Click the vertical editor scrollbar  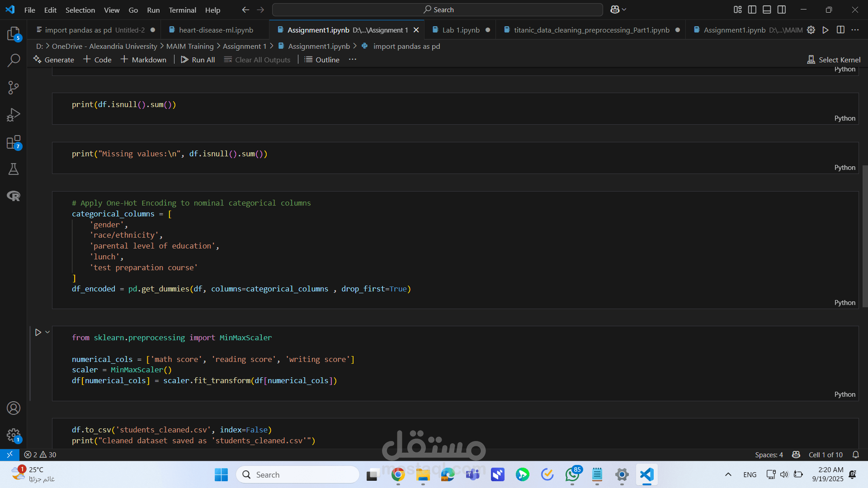[x=865, y=236]
